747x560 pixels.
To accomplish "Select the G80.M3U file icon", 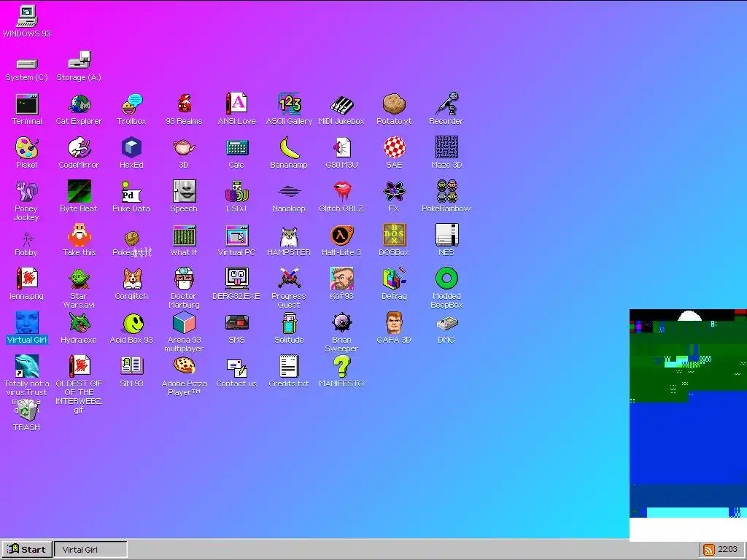I will tap(341, 148).
